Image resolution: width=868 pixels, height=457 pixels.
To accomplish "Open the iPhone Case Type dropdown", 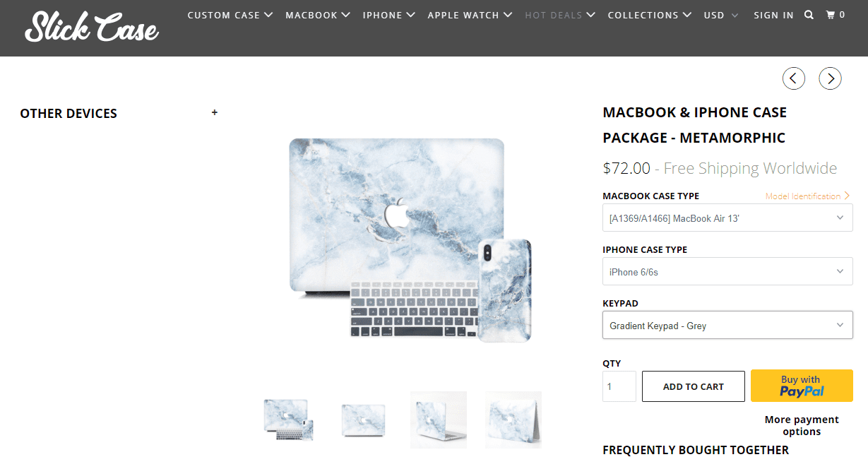I will [x=727, y=272].
